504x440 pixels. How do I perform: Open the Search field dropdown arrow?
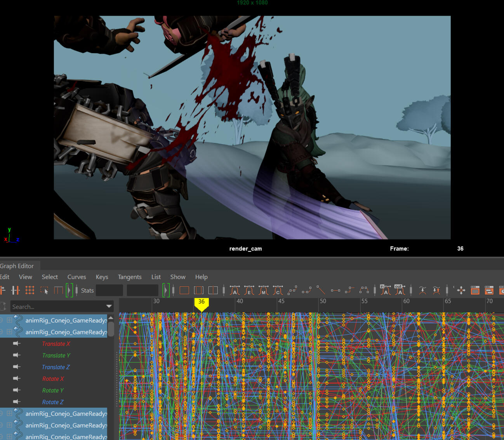[x=109, y=306]
